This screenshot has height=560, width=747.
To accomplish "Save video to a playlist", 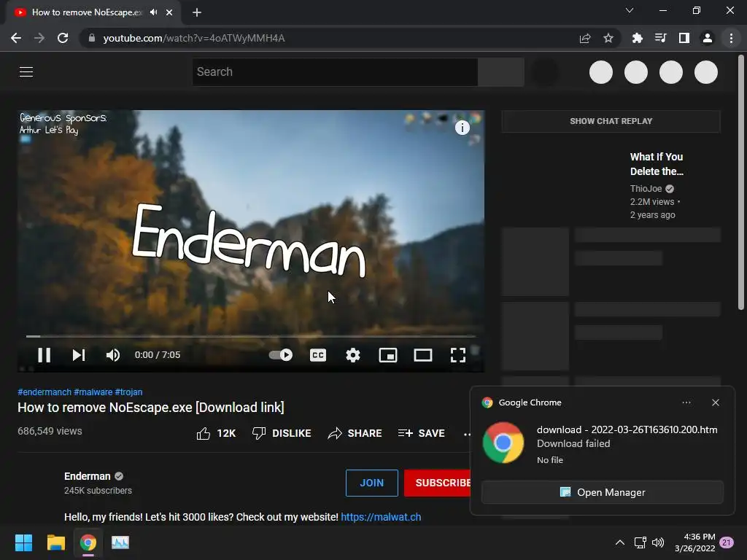I will coord(421,433).
